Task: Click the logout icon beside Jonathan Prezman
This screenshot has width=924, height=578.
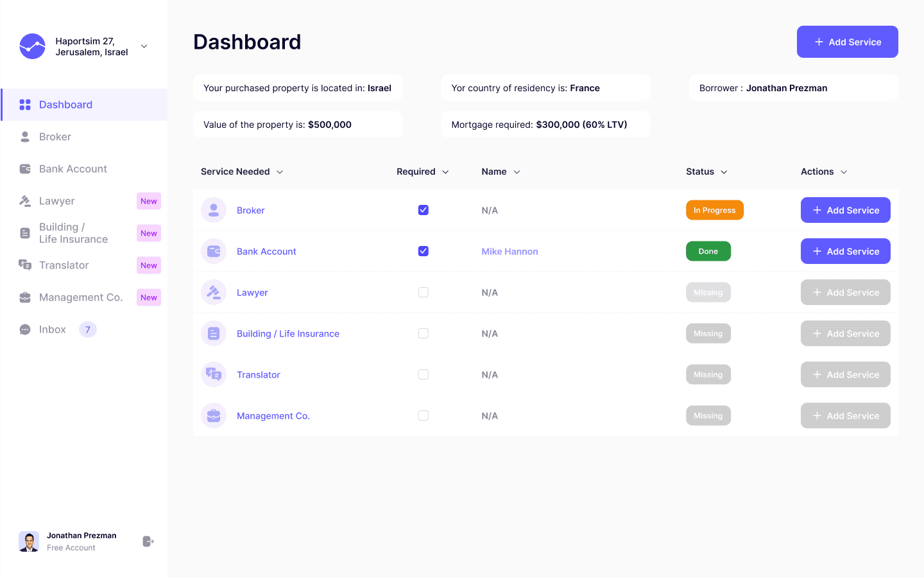Action: pos(148,541)
